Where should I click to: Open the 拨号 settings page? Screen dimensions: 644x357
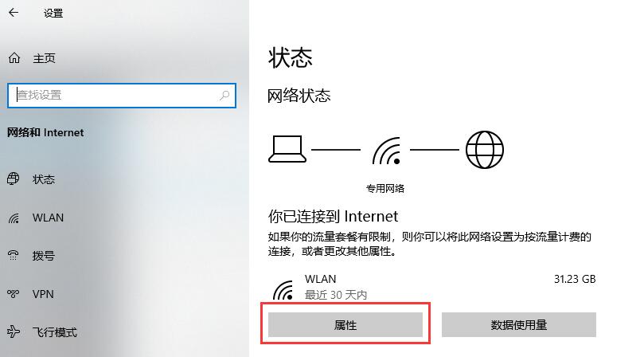pyautogui.click(x=43, y=256)
